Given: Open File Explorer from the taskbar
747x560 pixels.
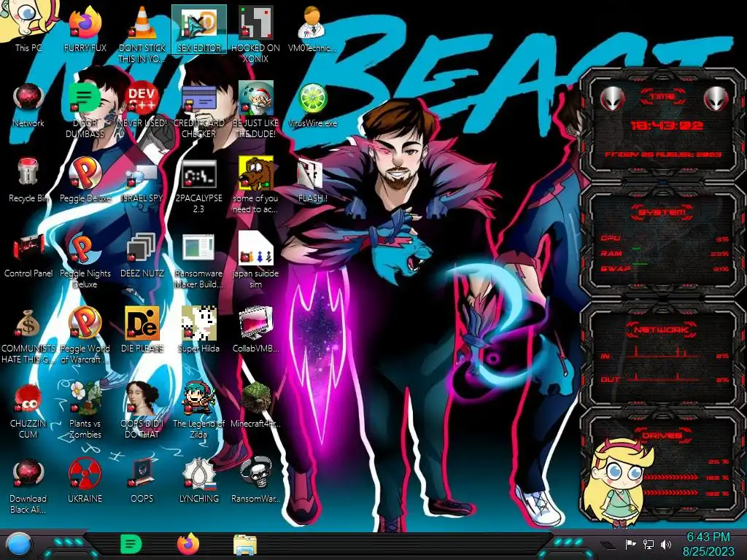Looking at the screenshot, I should (x=245, y=545).
